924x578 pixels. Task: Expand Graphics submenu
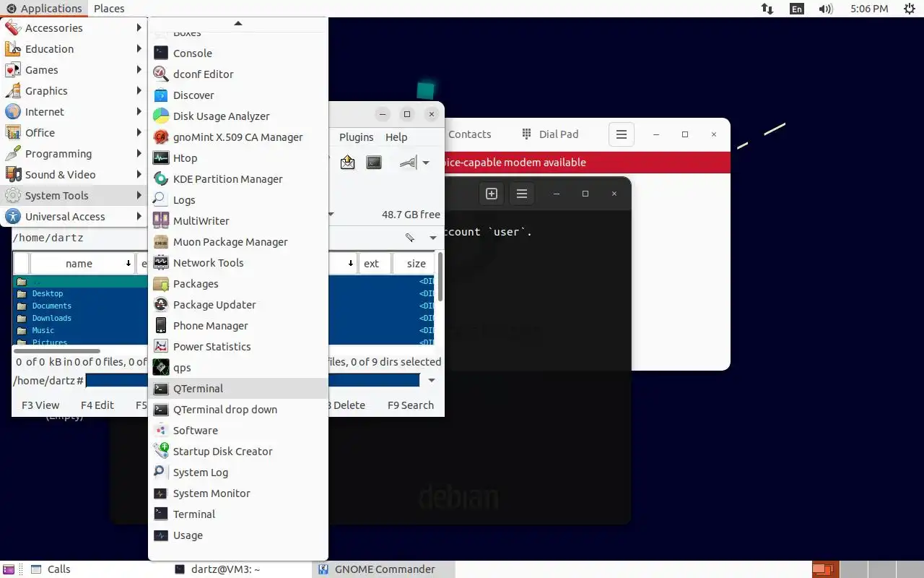(74, 90)
